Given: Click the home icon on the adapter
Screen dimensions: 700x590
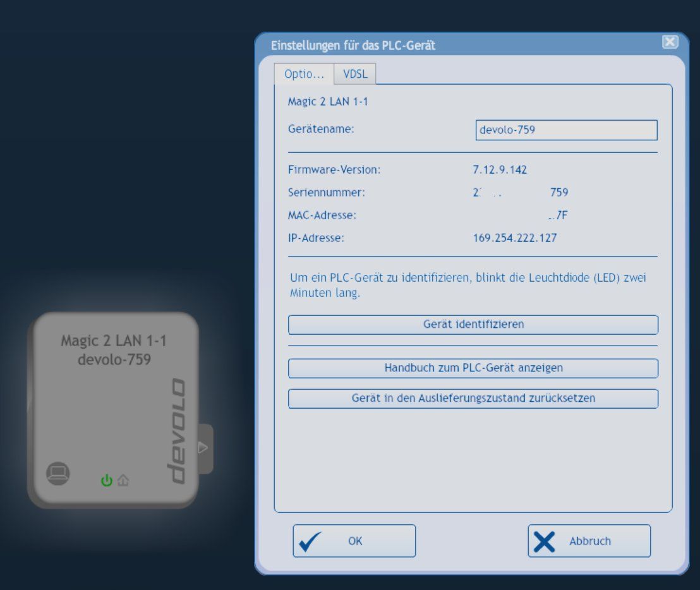Looking at the screenshot, I should [x=123, y=480].
